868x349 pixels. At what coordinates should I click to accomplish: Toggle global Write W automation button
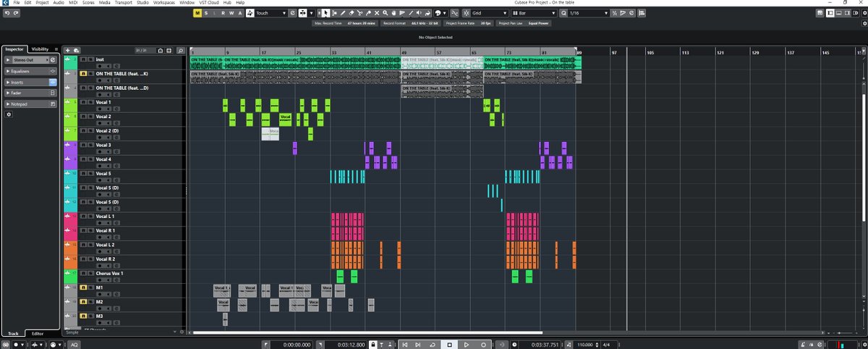[231, 13]
